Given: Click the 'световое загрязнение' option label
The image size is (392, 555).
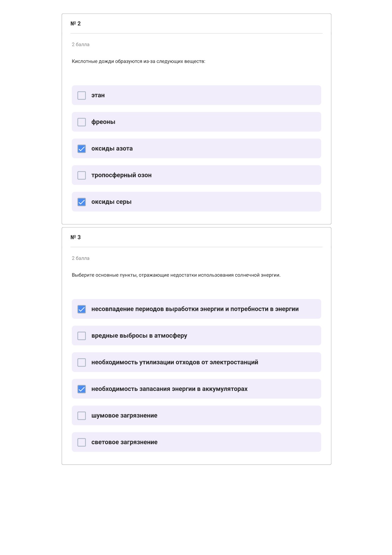Looking at the screenshot, I should pos(124,442).
